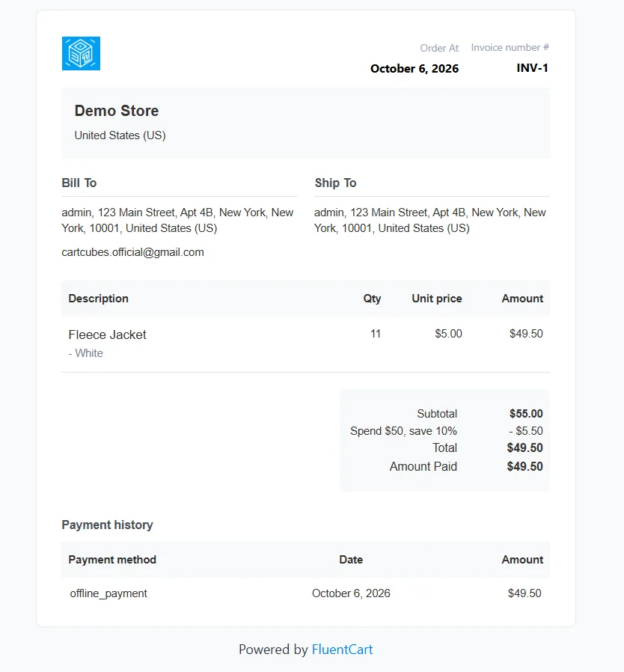Viewport: 624px width, 672px height.
Task: Click Amount header in payment history table
Action: pos(522,560)
